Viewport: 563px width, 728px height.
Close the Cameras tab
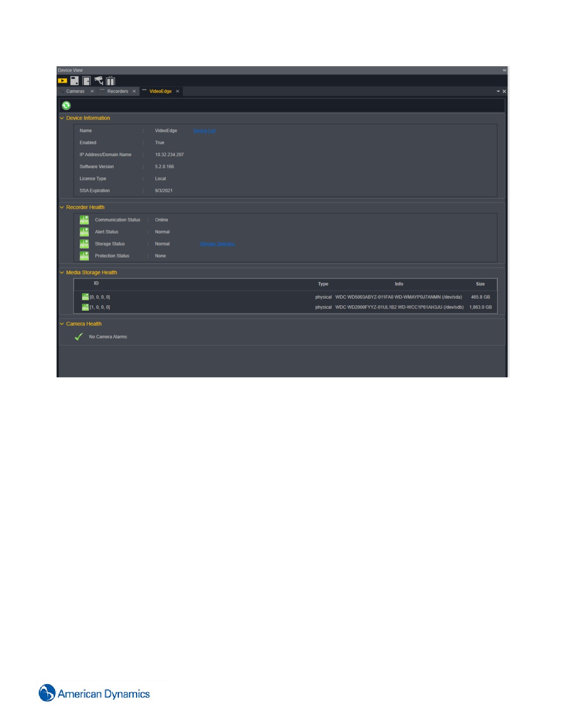tap(92, 91)
